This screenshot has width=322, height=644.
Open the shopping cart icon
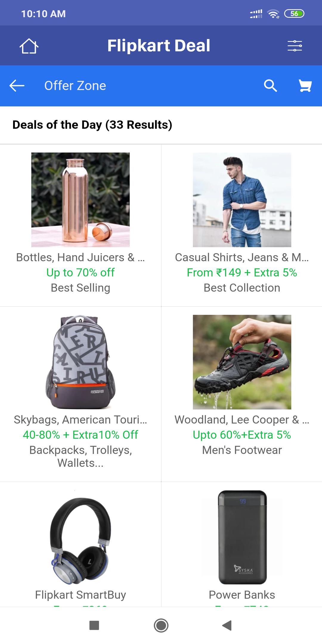(305, 86)
